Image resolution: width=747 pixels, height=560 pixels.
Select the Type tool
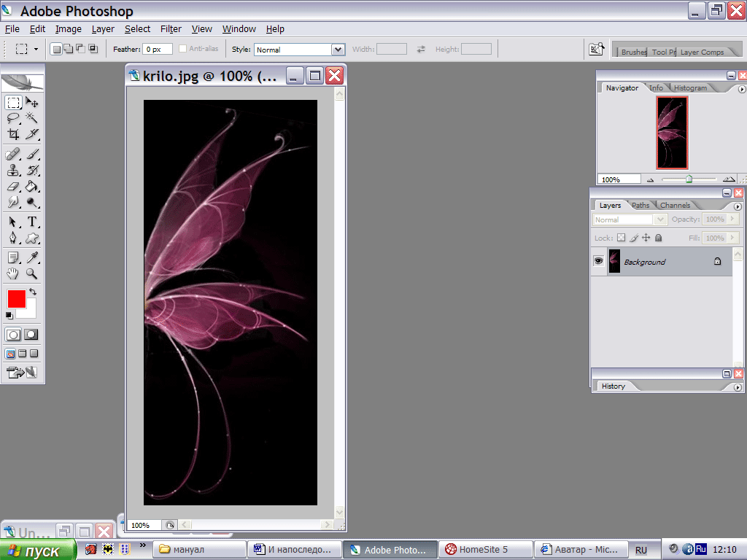(x=32, y=222)
